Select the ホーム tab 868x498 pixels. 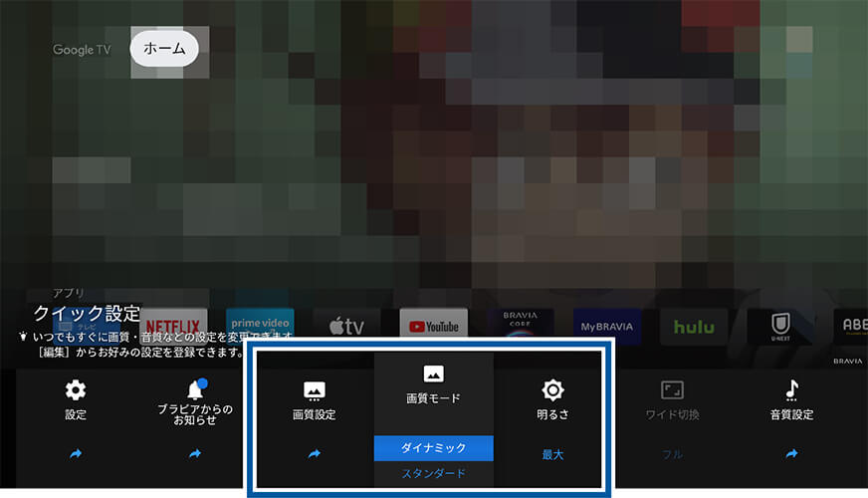click(x=164, y=49)
